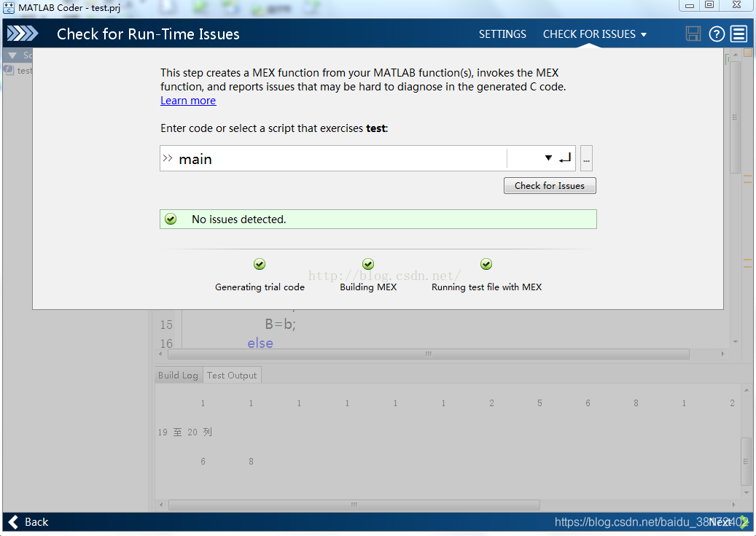Click the save project floppy icon
This screenshot has height=536, width=756.
coord(693,34)
